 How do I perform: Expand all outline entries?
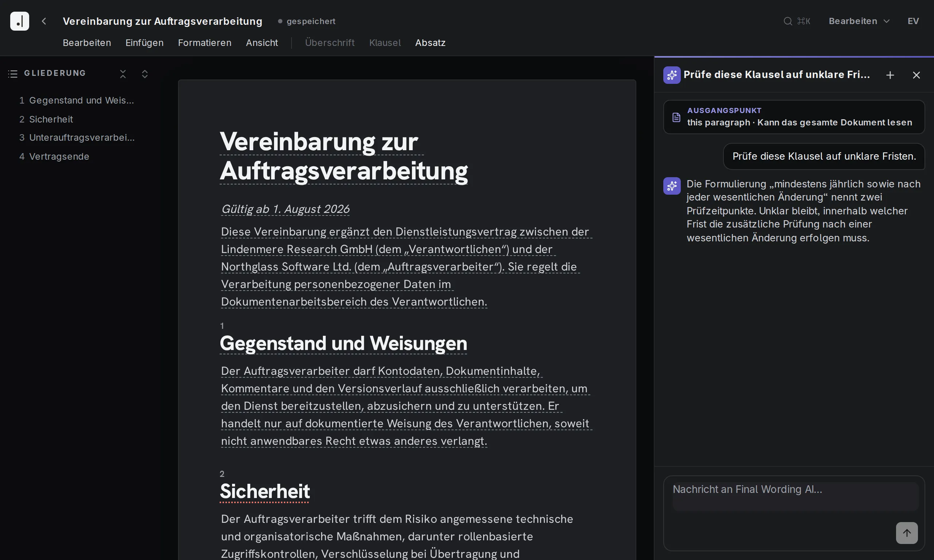click(x=144, y=74)
